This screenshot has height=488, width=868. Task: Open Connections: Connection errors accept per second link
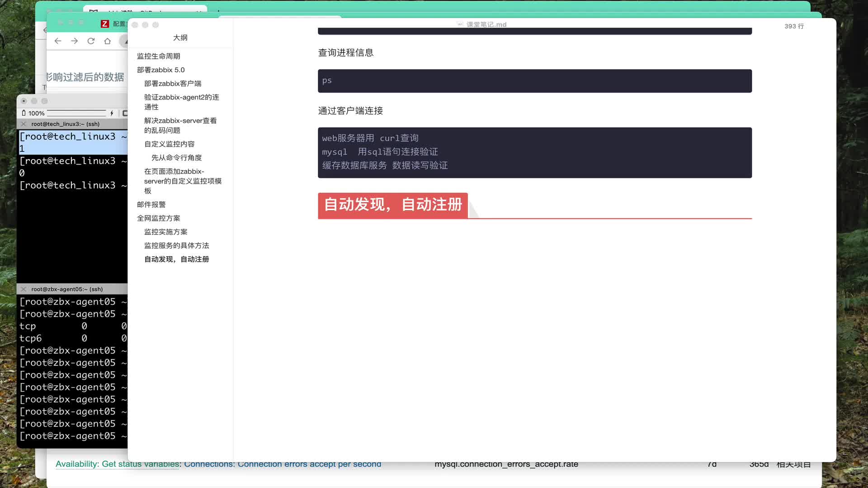[x=283, y=465]
